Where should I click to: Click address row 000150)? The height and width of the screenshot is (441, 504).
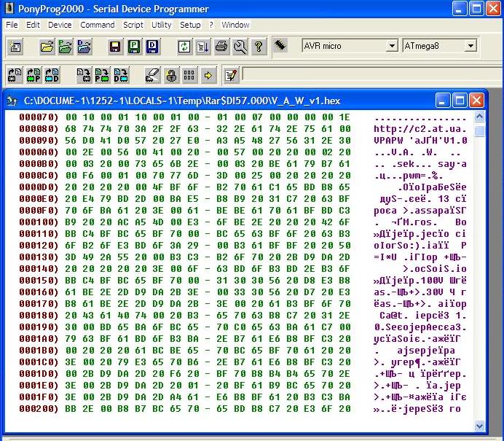39,280
